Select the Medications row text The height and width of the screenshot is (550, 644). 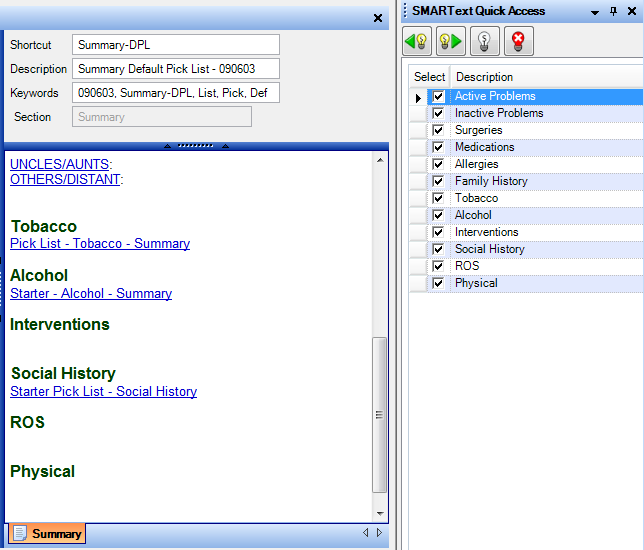click(485, 147)
